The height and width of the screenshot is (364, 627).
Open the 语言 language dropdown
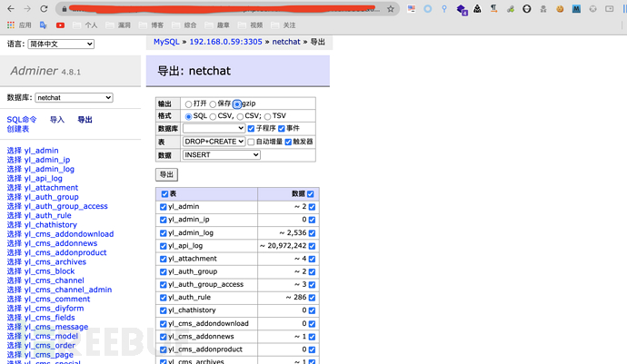pyautogui.click(x=61, y=44)
